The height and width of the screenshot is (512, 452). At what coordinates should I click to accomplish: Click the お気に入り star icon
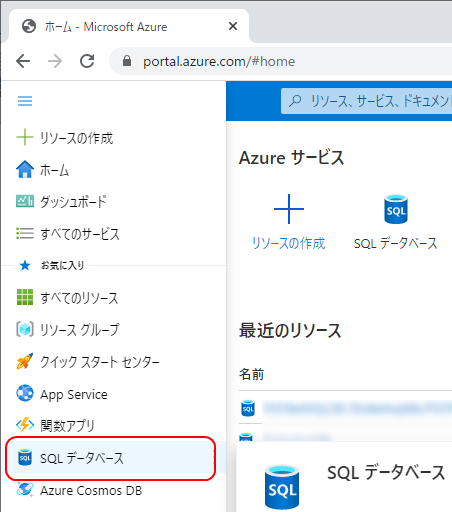(x=25, y=265)
